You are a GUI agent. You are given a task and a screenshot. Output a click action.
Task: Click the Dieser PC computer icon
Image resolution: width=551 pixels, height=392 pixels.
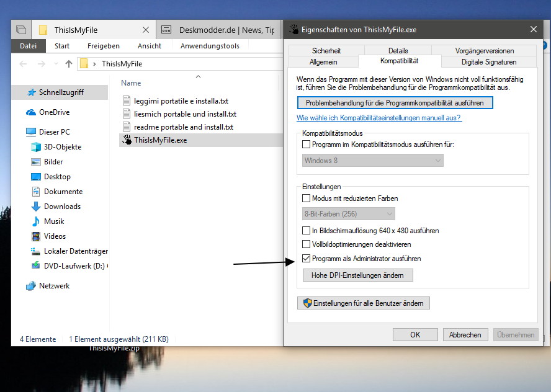click(31, 132)
